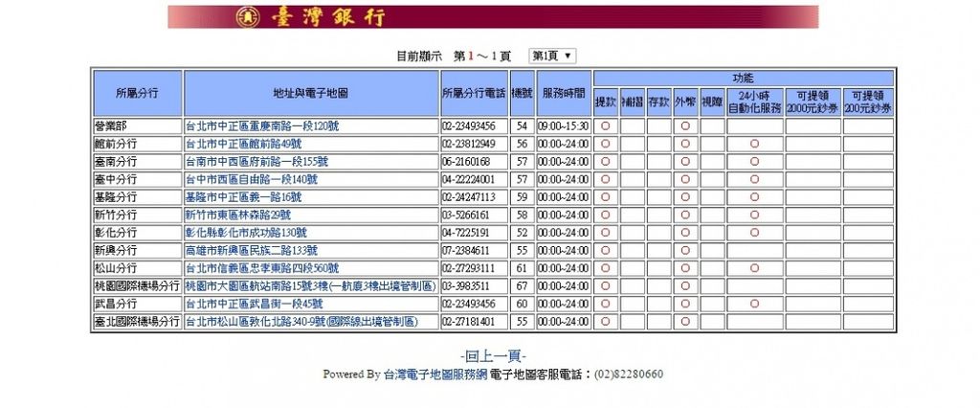Select the 松山分行 branch cell
Screen dimensions: 980x408
[x=138, y=268]
